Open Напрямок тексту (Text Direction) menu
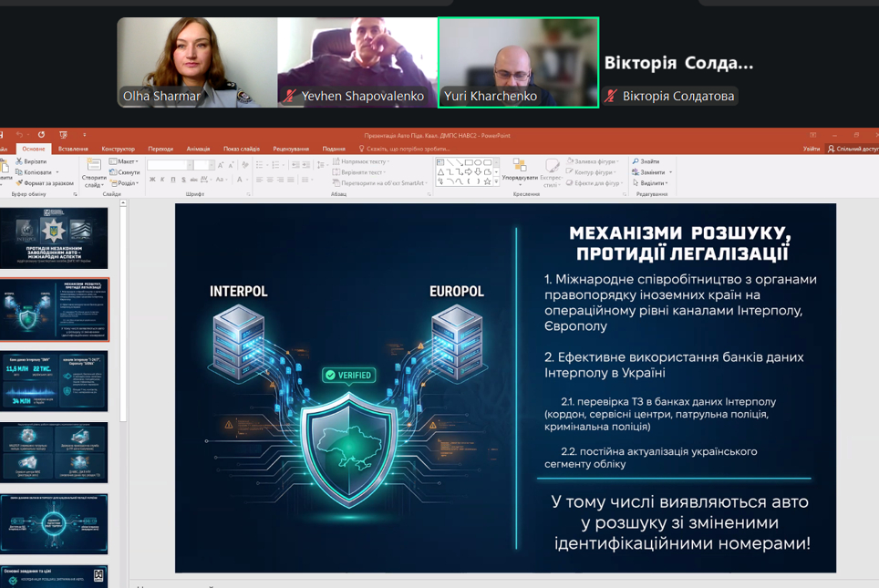This screenshot has height=588, width=879. (x=362, y=161)
